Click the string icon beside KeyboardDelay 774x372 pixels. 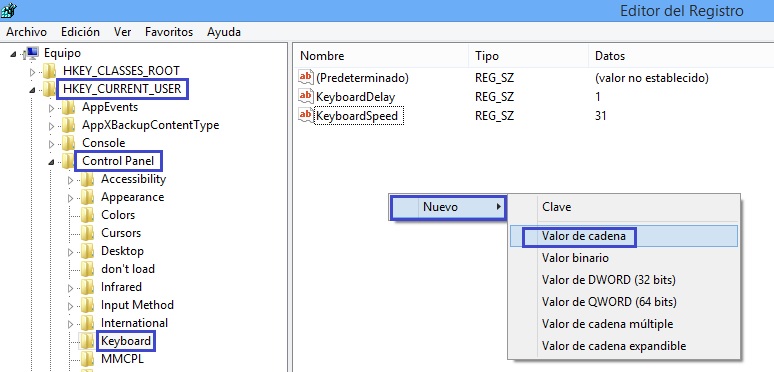pos(306,96)
